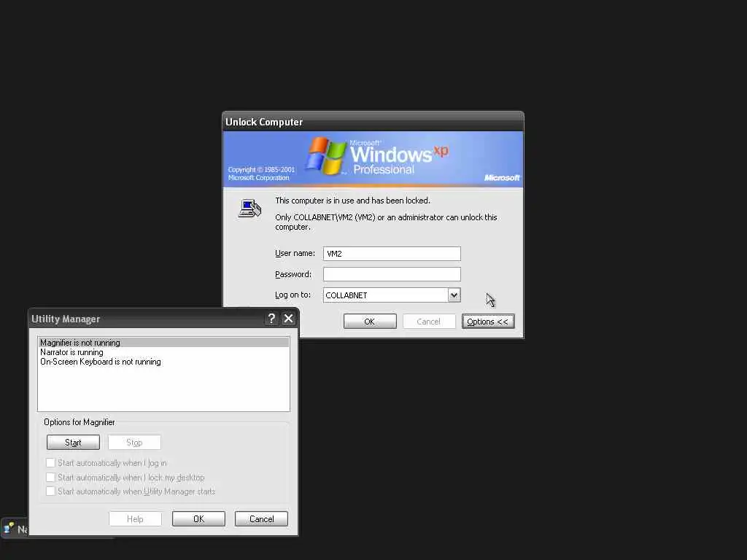747x560 pixels.
Task: Click the locked computer icon in Unlock dialog
Action: (250, 209)
